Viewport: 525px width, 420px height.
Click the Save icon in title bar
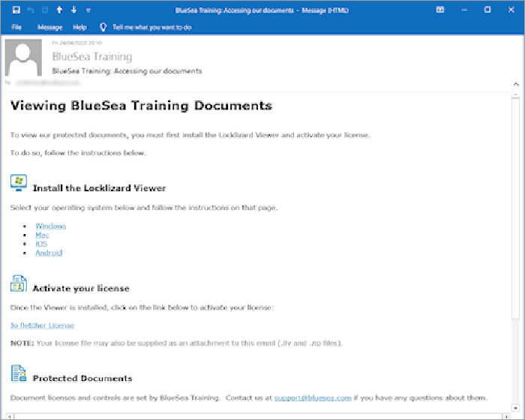pos(16,10)
